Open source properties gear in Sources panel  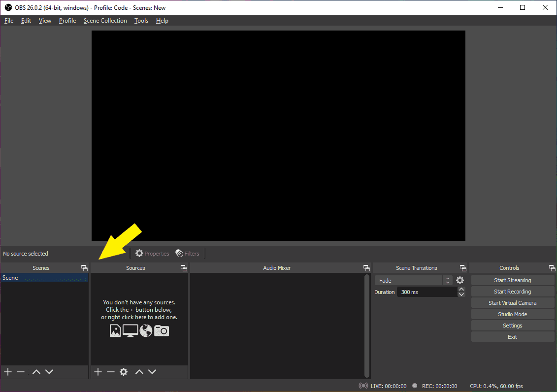pyautogui.click(x=124, y=372)
